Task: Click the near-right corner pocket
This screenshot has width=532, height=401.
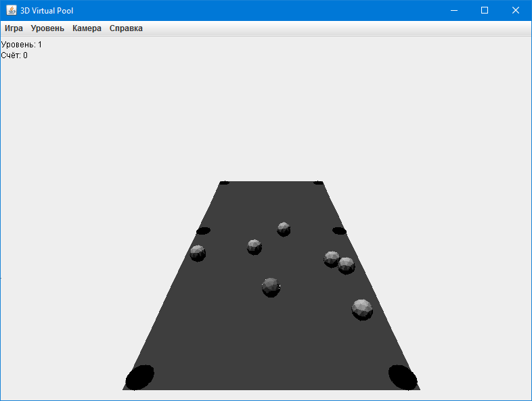Action: coord(403,377)
